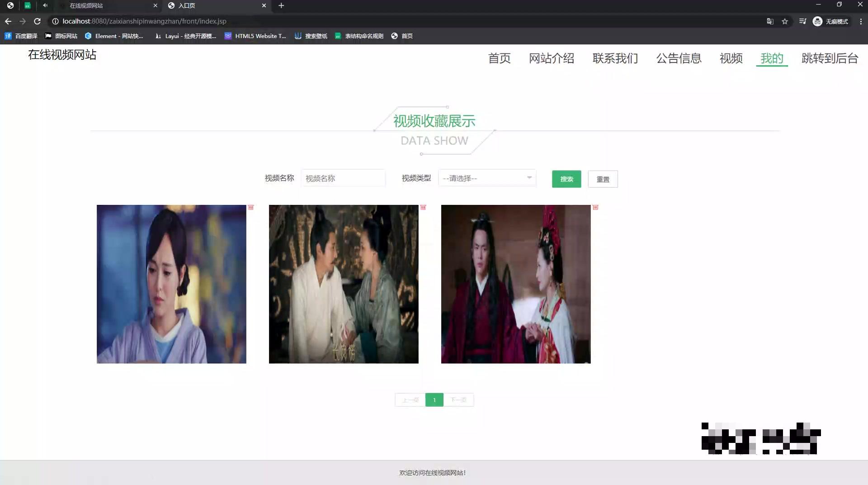The width and height of the screenshot is (868, 485).
Task: Close the 在线视频网站 tab
Action: [x=155, y=5]
